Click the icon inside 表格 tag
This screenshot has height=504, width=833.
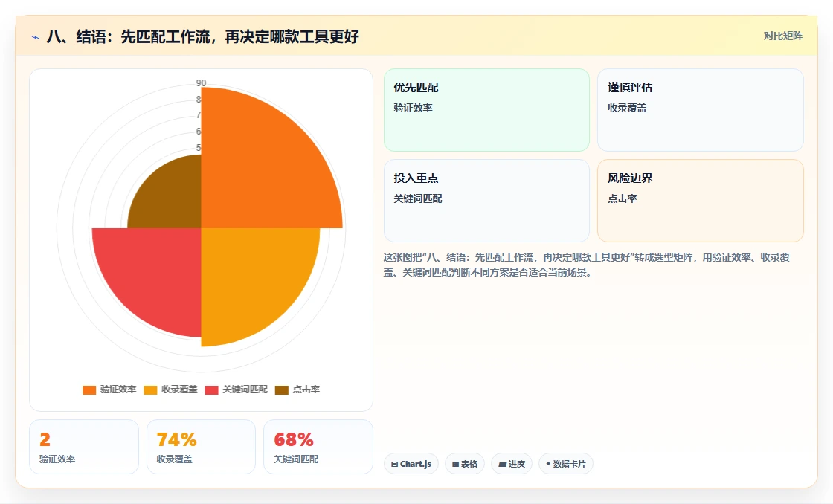(x=455, y=464)
